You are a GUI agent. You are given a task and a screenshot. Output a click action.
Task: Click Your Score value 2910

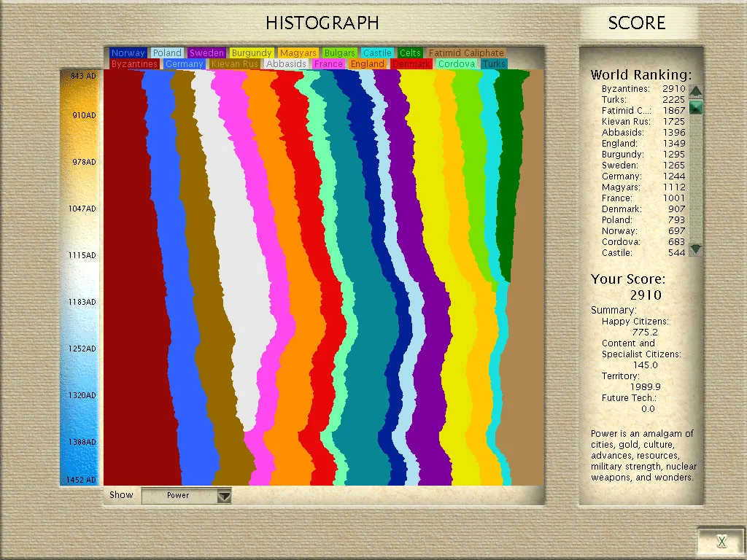pyautogui.click(x=646, y=295)
